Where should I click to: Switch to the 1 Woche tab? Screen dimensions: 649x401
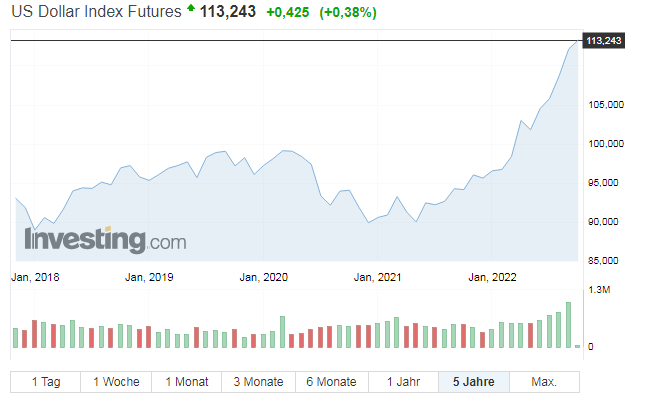117,382
